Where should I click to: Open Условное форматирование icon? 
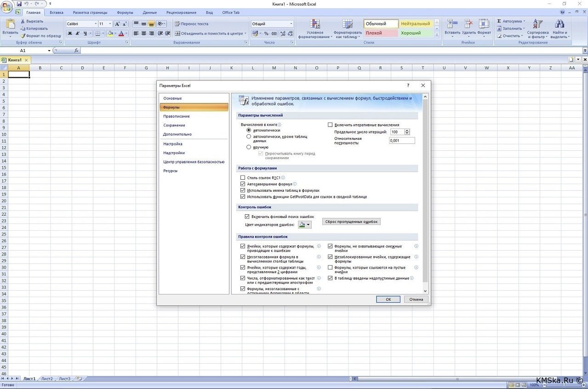point(315,24)
